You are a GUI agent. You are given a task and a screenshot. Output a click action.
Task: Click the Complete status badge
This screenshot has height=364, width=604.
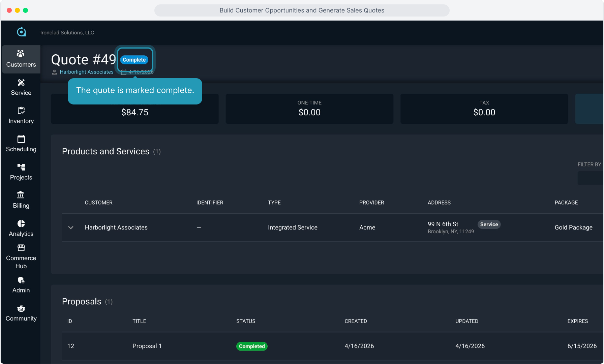tap(134, 60)
